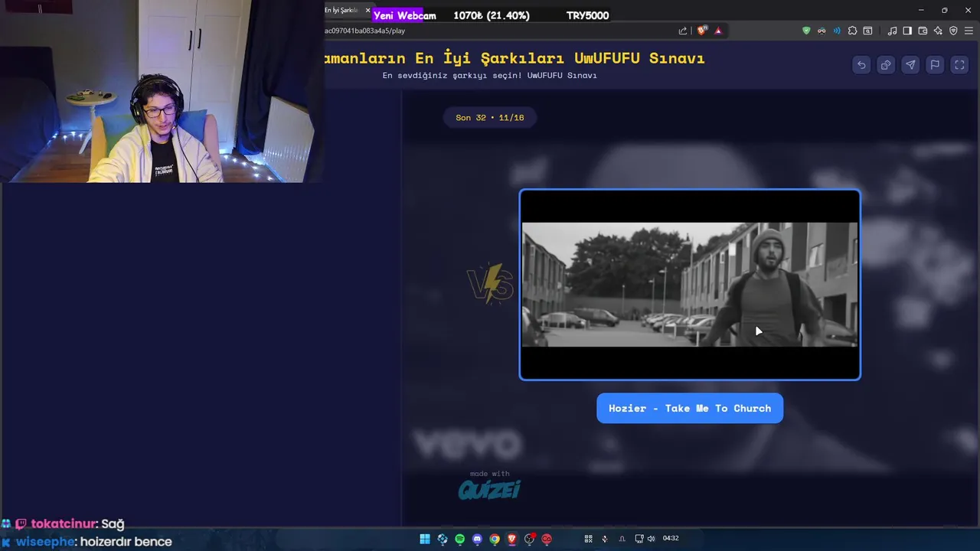This screenshot has width=980, height=551.
Task: Click the tray icon right of microphone
Action: pyautogui.click(x=622, y=539)
